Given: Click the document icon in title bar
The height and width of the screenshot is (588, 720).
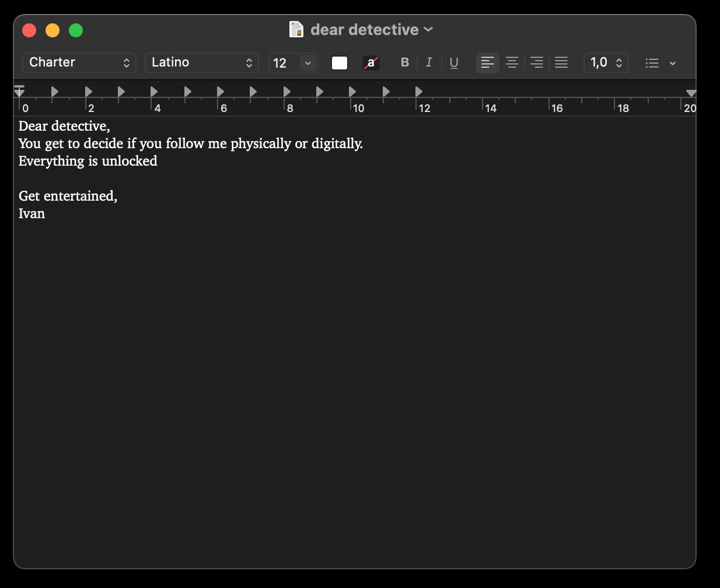Looking at the screenshot, I should pyautogui.click(x=296, y=29).
